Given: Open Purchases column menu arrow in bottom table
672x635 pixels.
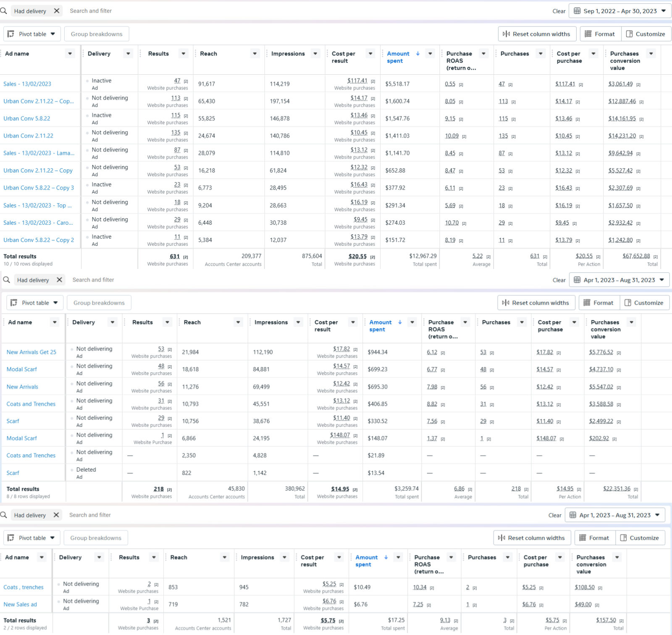Looking at the screenshot, I should coord(508,557).
